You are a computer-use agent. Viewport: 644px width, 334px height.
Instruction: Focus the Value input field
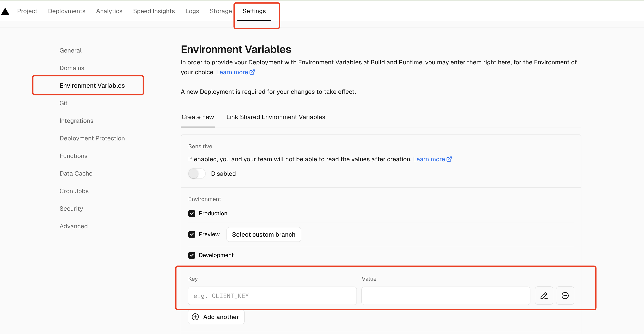tap(446, 296)
